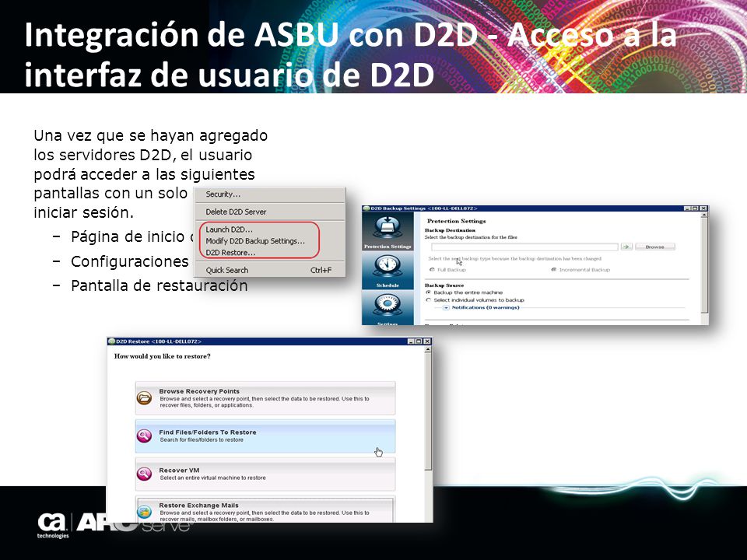
Task: Click the 'Backup Destination' heading text
Action: click(451, 230)
